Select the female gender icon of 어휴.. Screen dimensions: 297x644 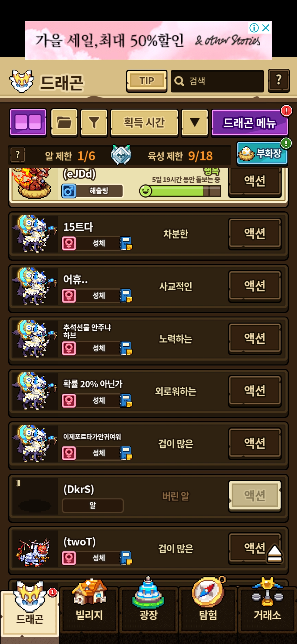(x=69, y=296)
